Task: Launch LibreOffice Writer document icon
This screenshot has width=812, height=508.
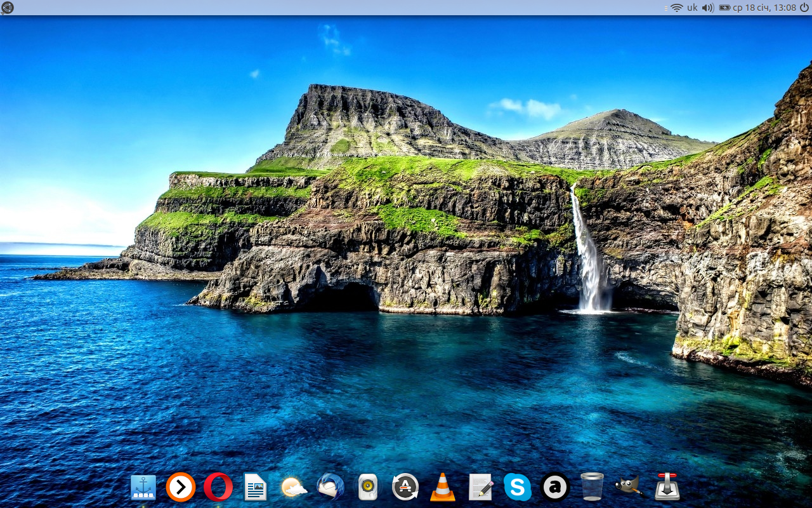Action: (x=256, y=487)
